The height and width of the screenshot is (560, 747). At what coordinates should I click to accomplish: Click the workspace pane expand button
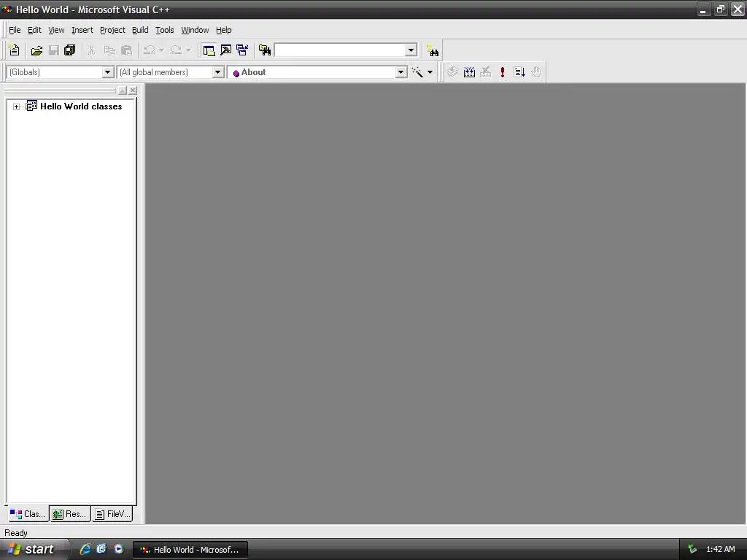[123, 90]
